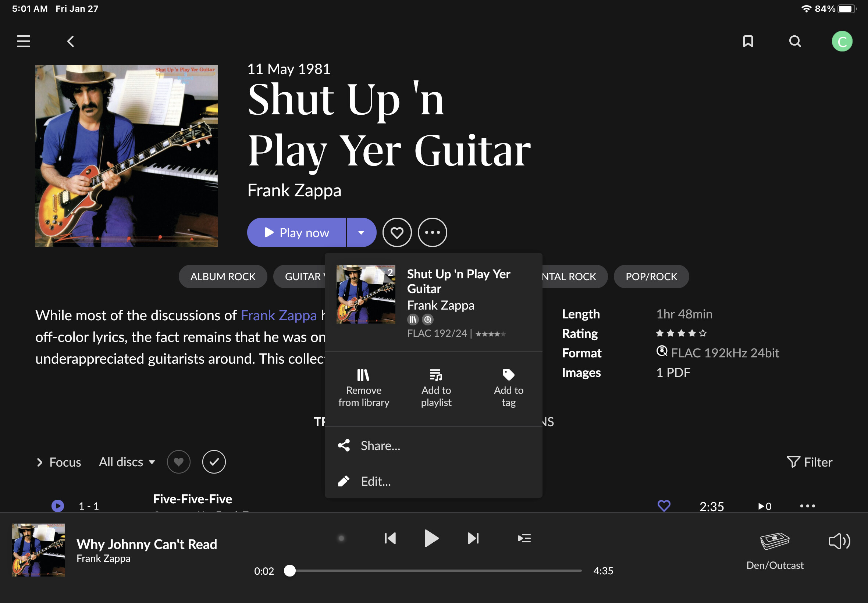Click the album thumbnail in popup menu

coord(366,294)
